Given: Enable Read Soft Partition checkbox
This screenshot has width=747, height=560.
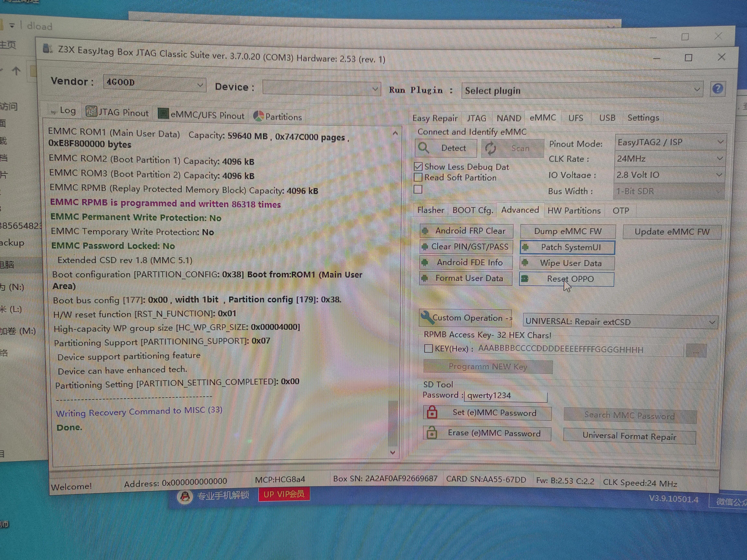Looking at the screenshot, I should tap(418, 177).
